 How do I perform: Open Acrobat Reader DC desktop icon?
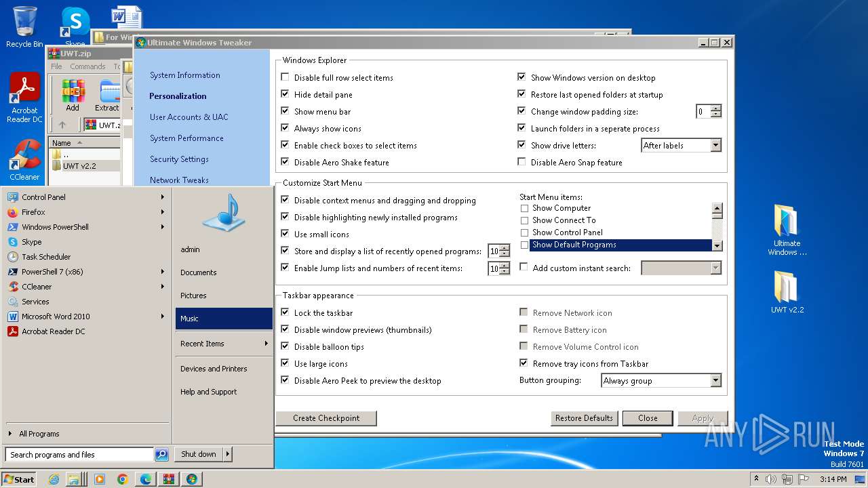[x=24, y=98]
